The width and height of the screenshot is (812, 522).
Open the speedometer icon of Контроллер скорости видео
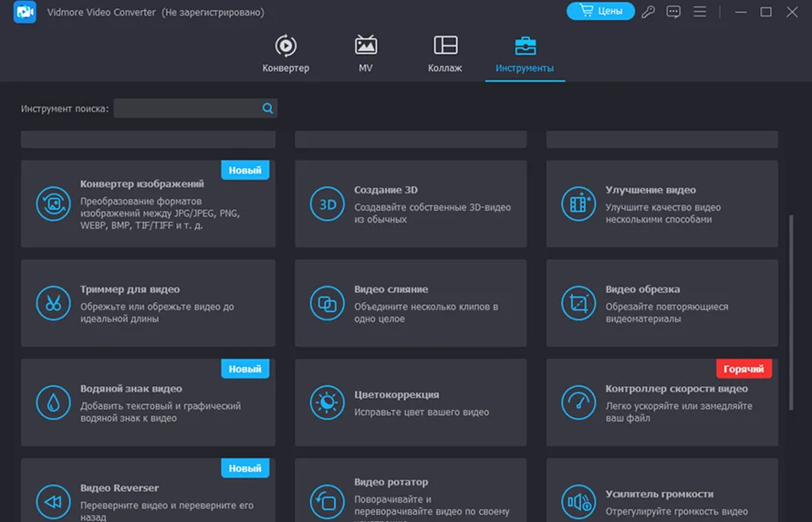coord(578,402)
